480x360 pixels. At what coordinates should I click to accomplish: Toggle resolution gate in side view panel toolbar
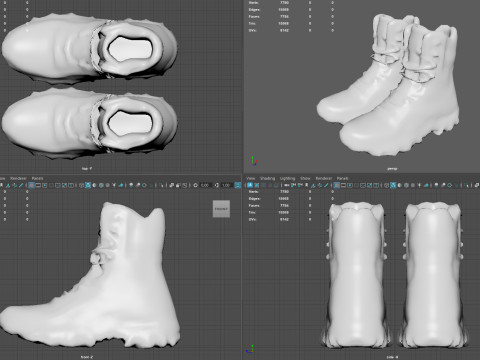point(350,185)
